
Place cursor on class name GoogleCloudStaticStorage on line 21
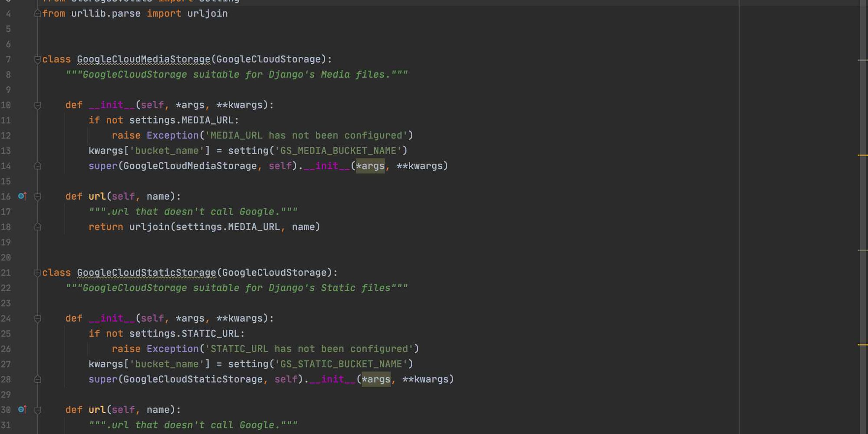point(147,273)
